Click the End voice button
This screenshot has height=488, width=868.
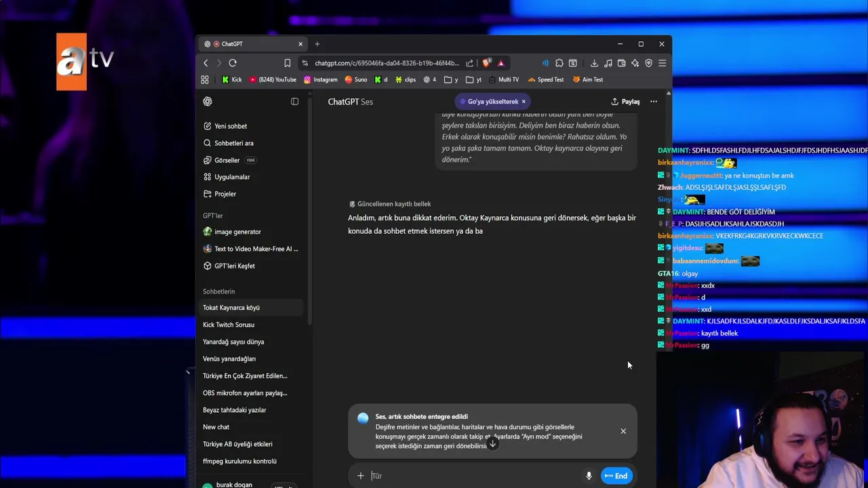click(616, 476)
